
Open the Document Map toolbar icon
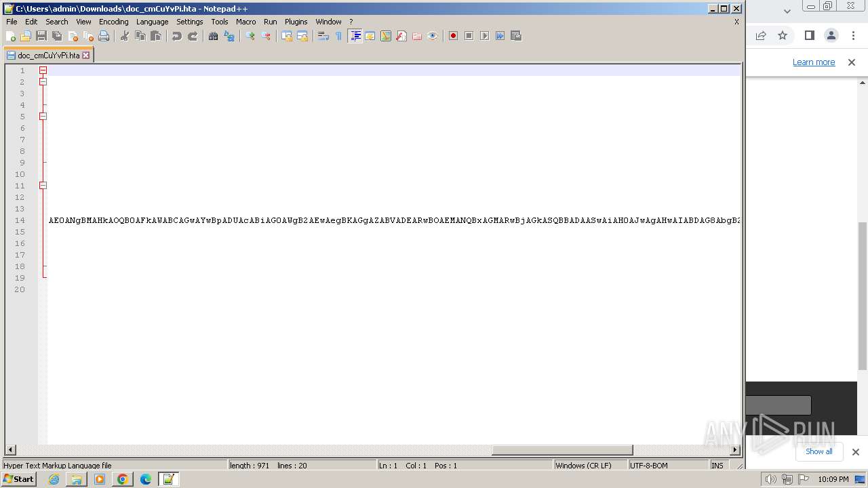tap(386, 36)
